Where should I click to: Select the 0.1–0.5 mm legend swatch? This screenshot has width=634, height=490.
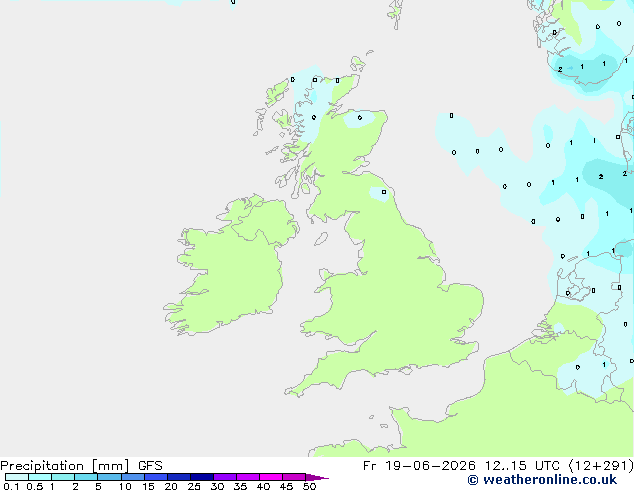(17, 477)
